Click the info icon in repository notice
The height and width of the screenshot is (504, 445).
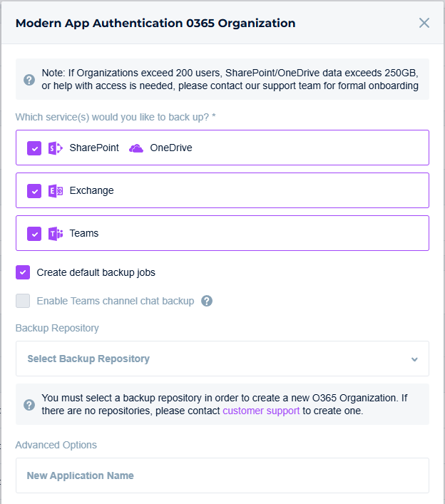click(29, 405)
